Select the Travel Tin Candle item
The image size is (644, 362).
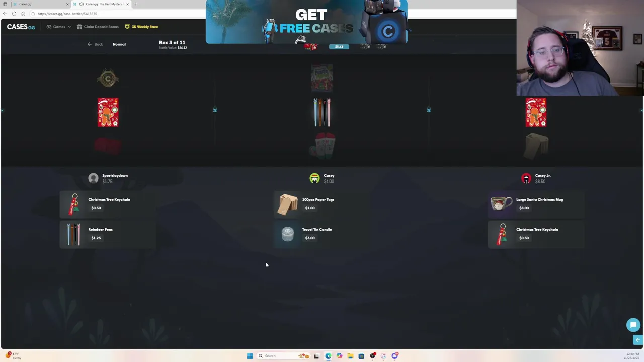[322, 234]
